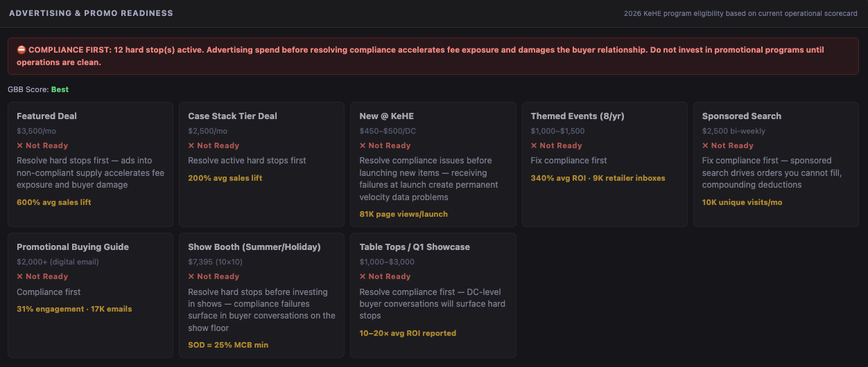The image size is (868, 367).
Task: Select the Case Stack Tier Deal card
Action: tap(261, 165)
